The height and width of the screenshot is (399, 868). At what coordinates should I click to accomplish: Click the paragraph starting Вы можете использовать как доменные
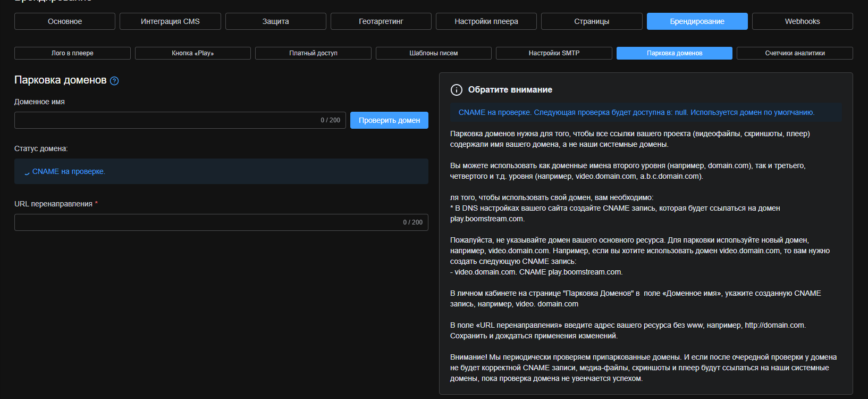coord(628,171)
